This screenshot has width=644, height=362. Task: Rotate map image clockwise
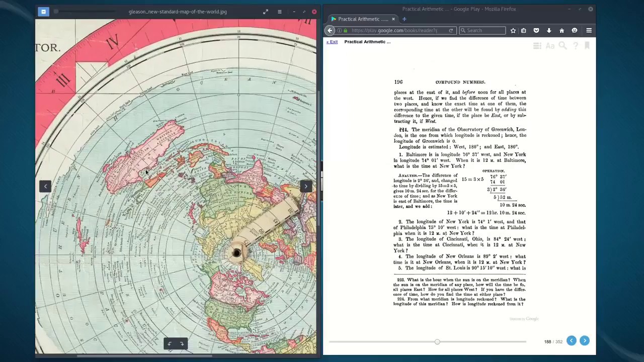coord(182,344)
